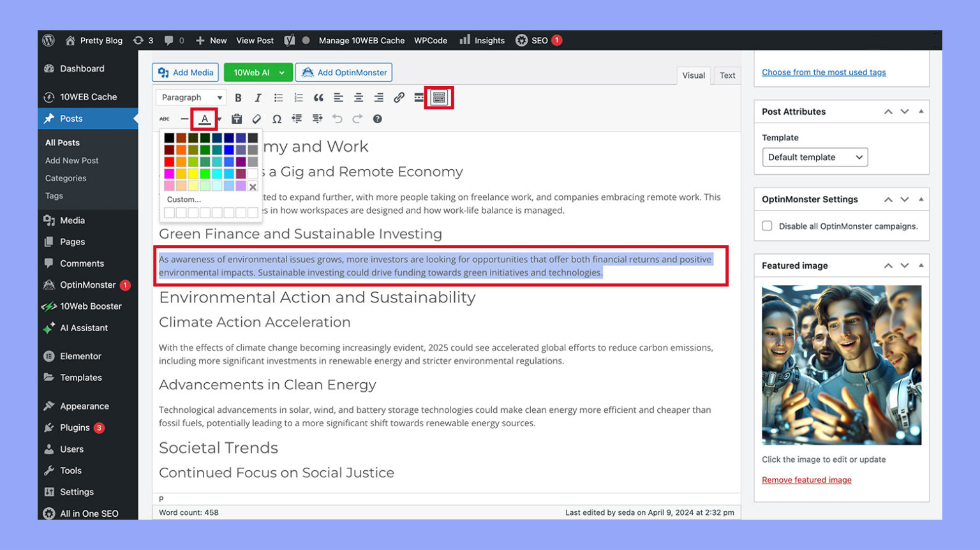Insert a bulleted list

coord(278,97)
